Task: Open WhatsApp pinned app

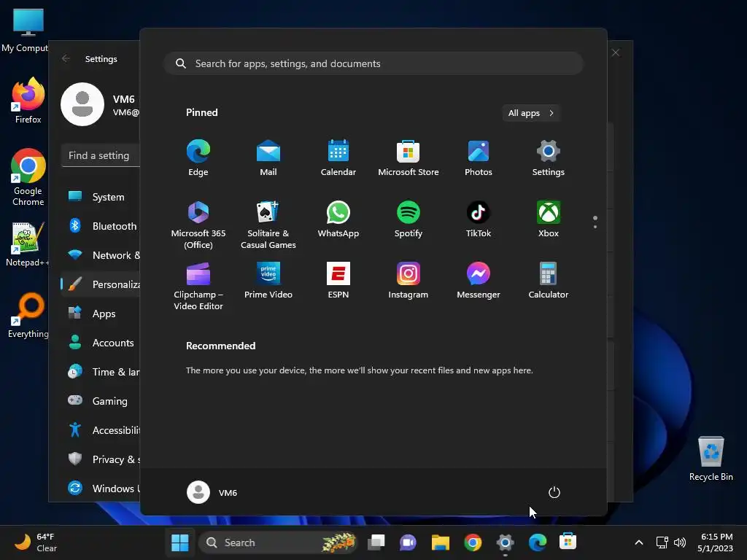Action: (x=338, y=219)
